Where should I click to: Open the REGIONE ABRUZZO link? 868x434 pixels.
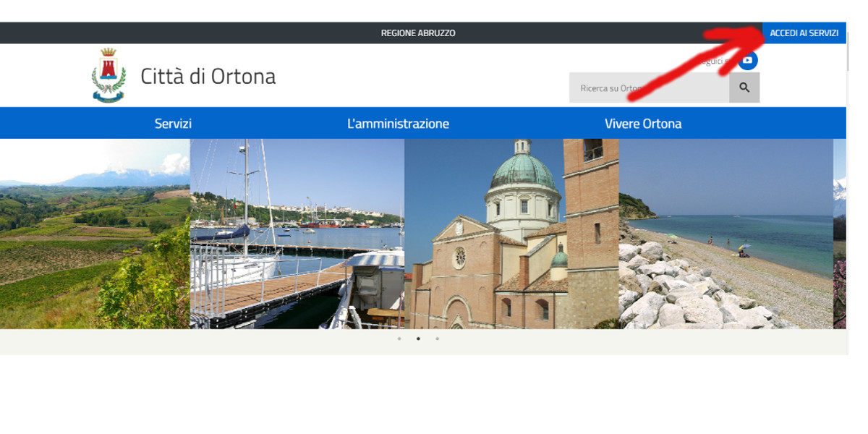click(x=418, y=33)
